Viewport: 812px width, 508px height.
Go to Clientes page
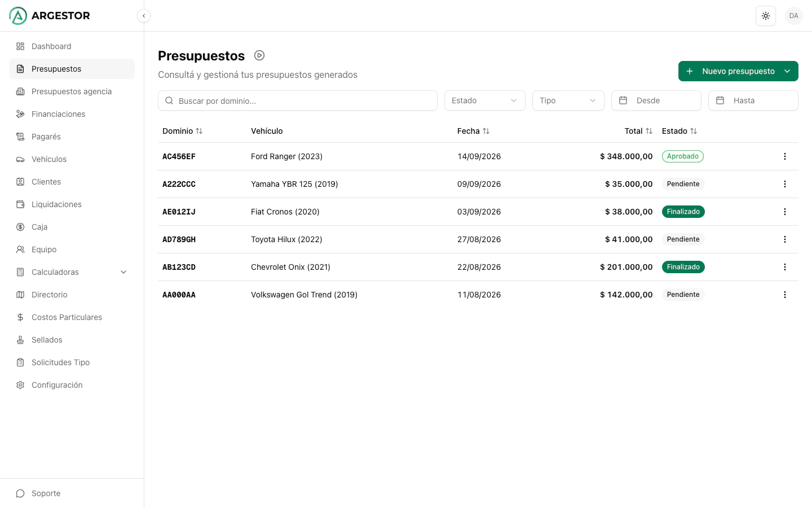pyautogui.click(x=72, y=182)
